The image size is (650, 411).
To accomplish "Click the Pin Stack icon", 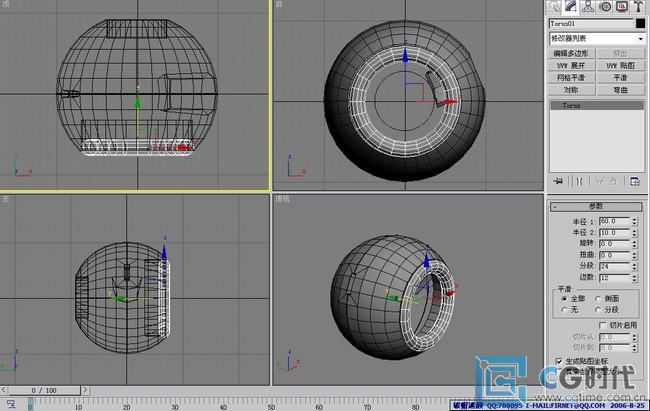I will pyautogui.click(x=558, y=181).
